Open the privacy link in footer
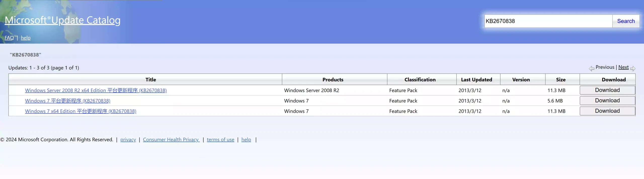Image resolution: width=644 pixels, height=179 pixels. [x=128, y=139]
